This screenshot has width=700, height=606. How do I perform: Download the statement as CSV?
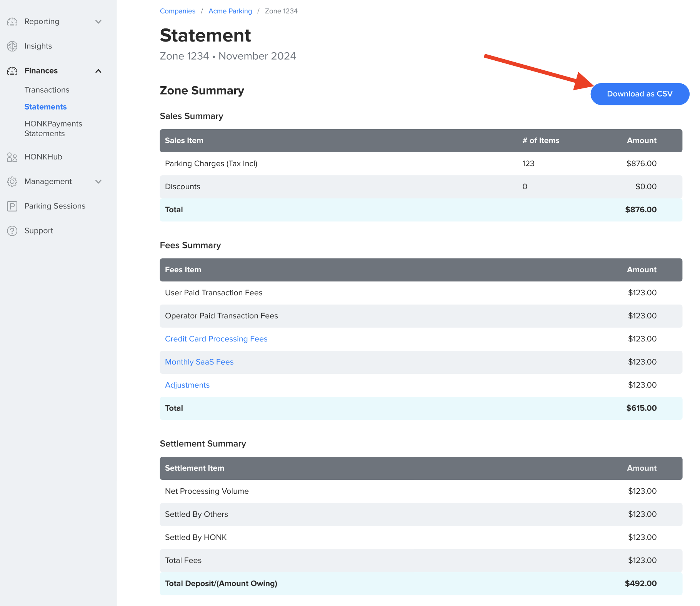pos(640,94)
